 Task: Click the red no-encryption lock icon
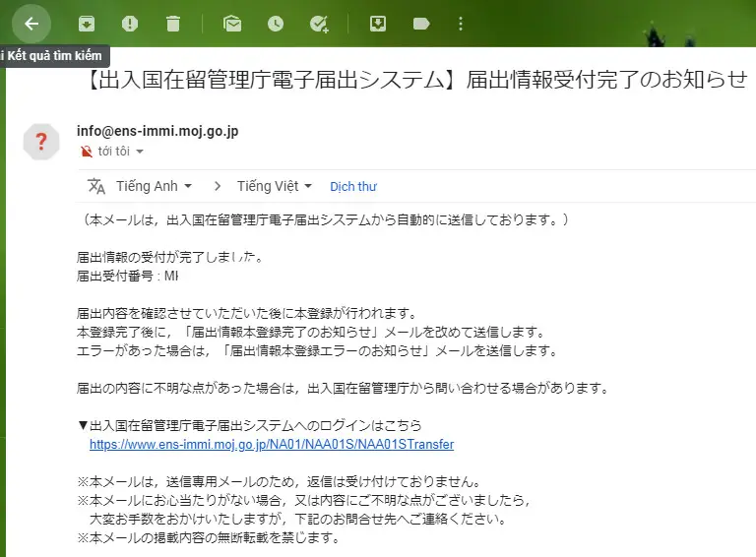coord(85,152)
